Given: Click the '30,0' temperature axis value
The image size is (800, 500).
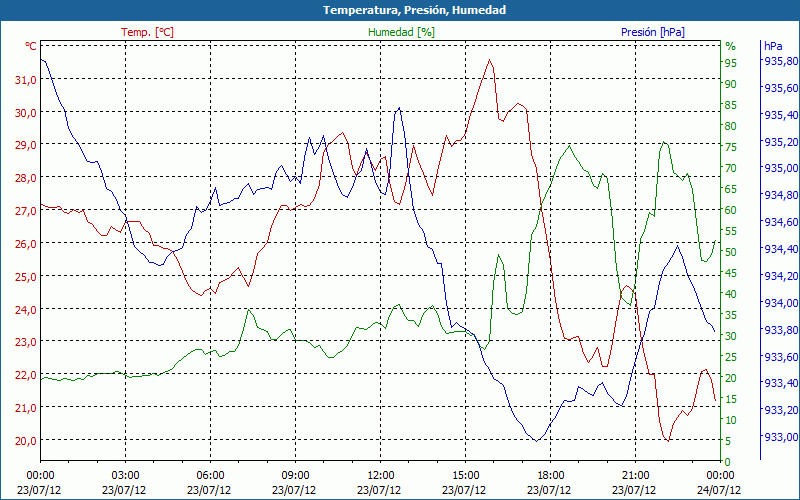Looking at the screenshot, I should (x=26, y=113).
